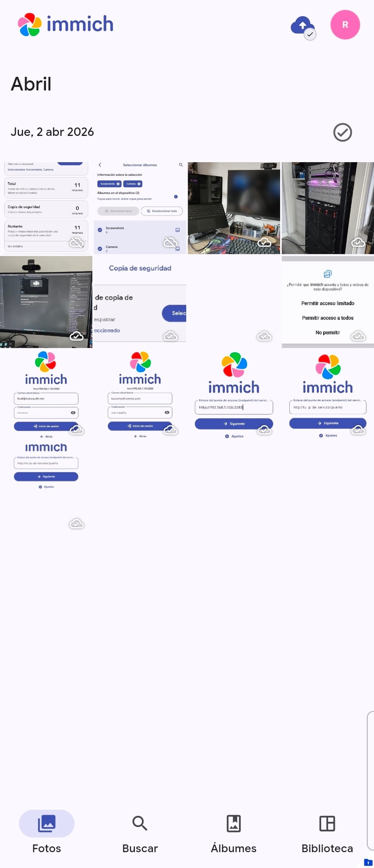Tap the cloud-synced icon on server rack photo
374x868 pixels.
[x=358, y=242]
